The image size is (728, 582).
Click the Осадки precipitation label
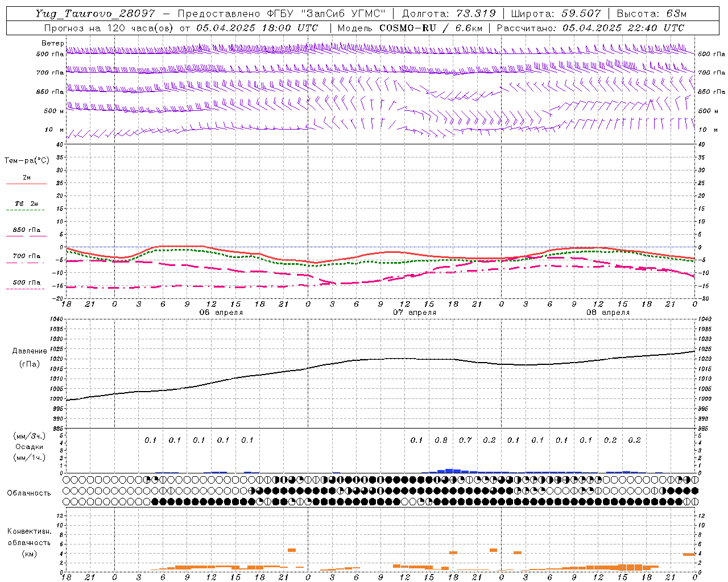coord(30,447)
